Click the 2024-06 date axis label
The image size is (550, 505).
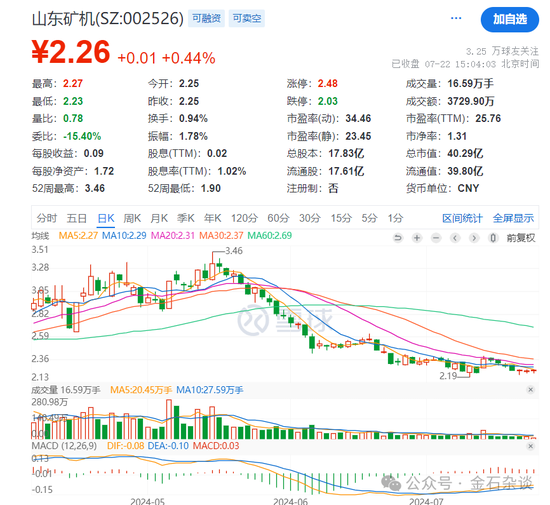point(290,501)
